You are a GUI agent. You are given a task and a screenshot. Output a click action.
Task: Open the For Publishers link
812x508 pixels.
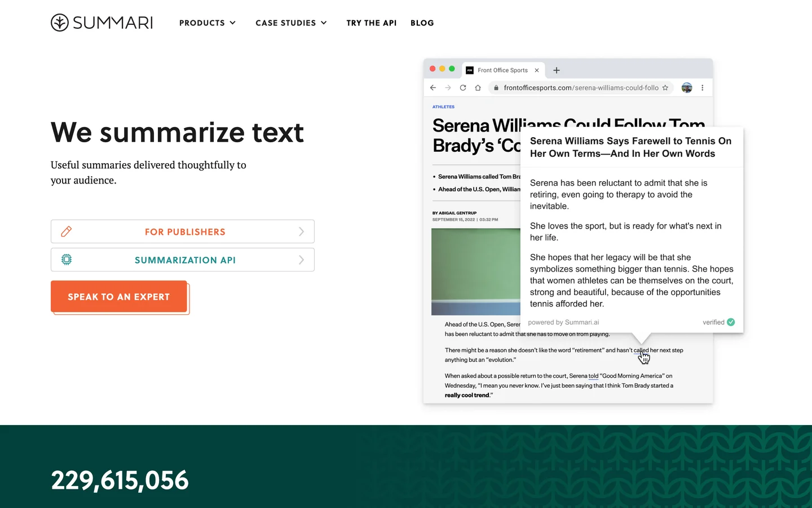tap(185, 232)
